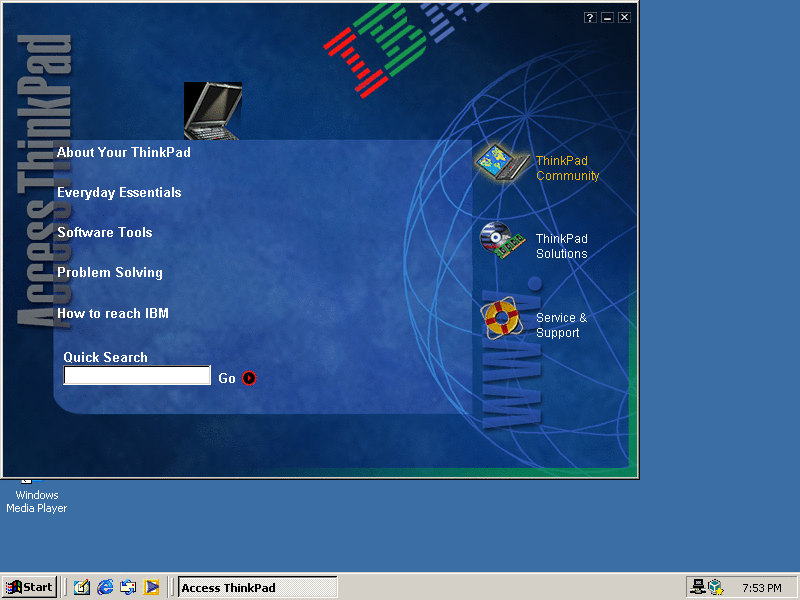Go to Problem Solving
The width and height of the screenshot is (800, 600).
[109, 273]
